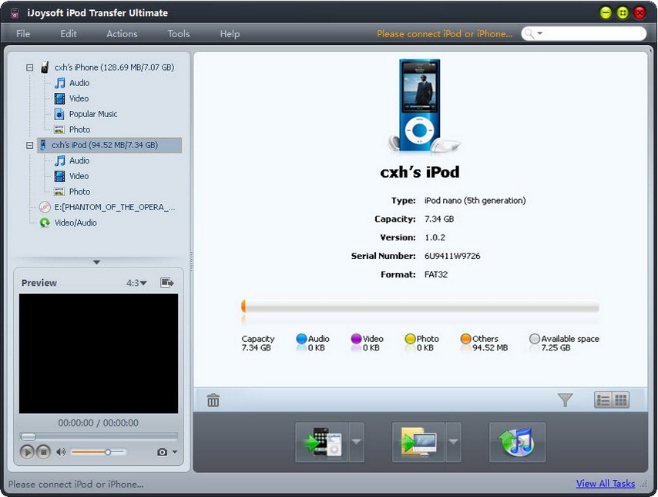Screen dimensions: 658x497
Task: Play the preview video
Action: pos(27,452)
